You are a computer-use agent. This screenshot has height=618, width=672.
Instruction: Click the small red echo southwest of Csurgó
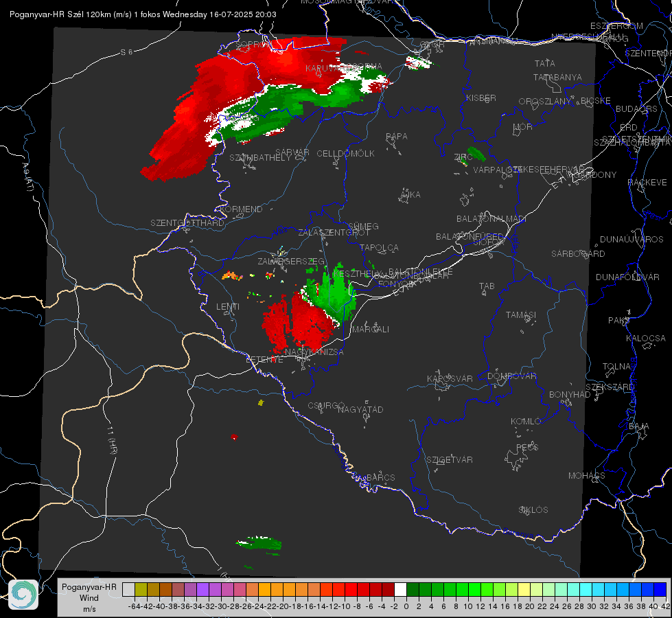pos(234,437)
